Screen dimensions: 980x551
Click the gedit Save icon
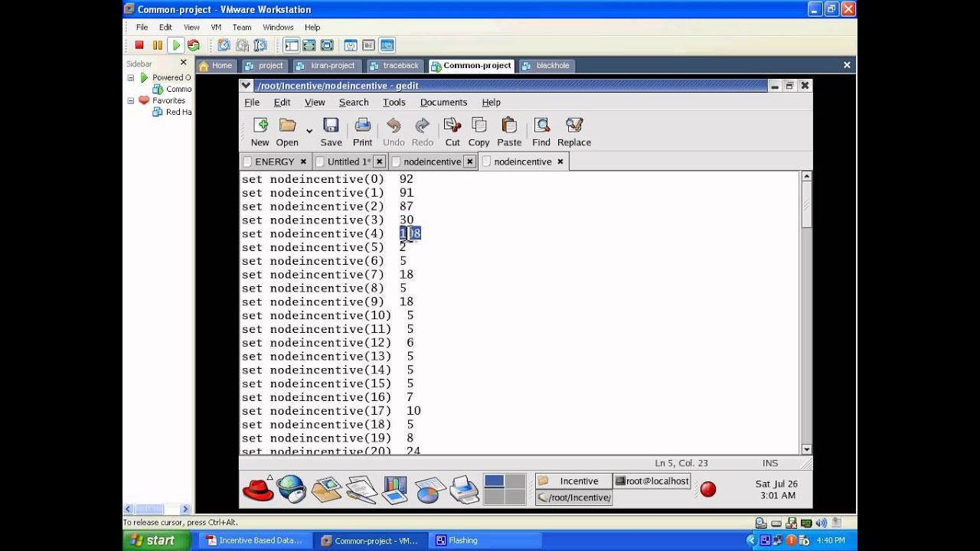click(x=331, y=125)
